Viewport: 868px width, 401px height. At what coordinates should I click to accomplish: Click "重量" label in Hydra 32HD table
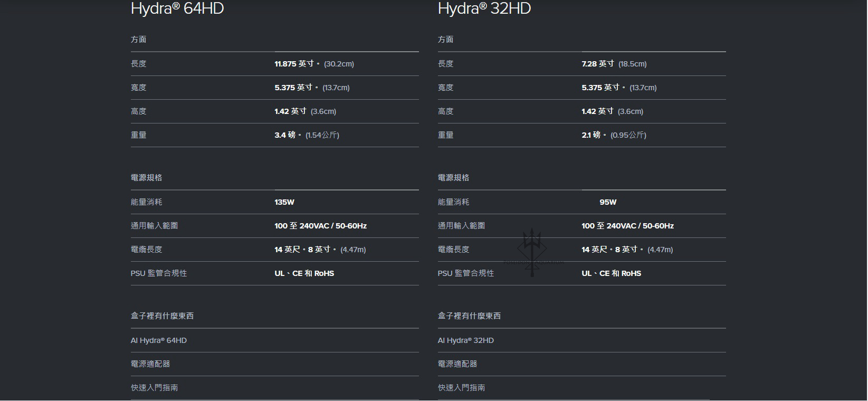446,135
